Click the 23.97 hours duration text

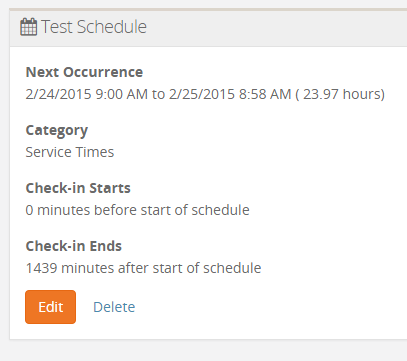pyautogui.click(x=342, y=94)
